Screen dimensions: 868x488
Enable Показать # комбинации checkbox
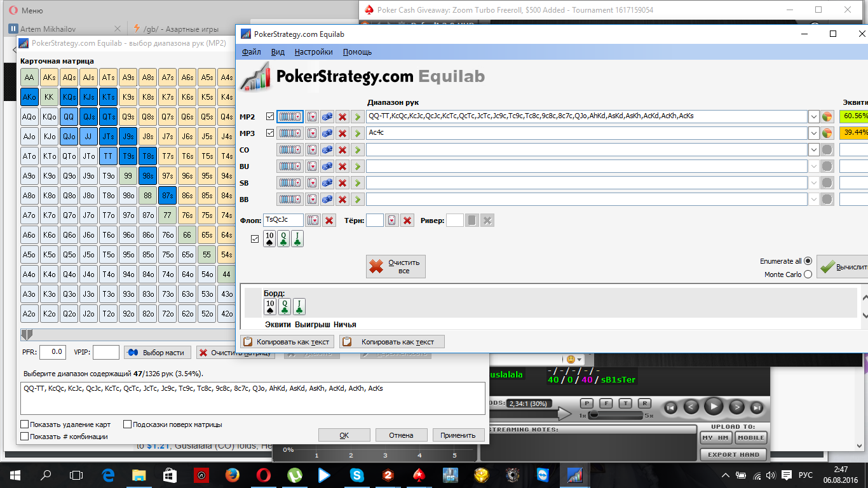(25, 437)
